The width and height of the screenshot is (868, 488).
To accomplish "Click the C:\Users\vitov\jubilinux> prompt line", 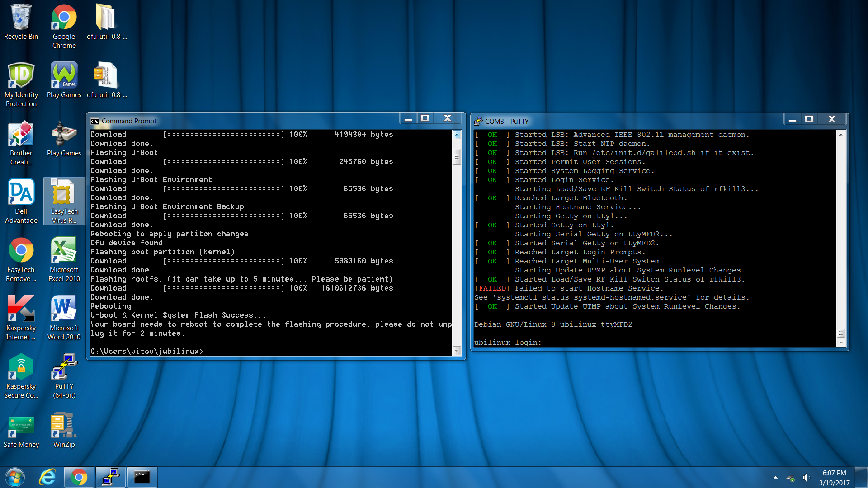I will 147,351.
